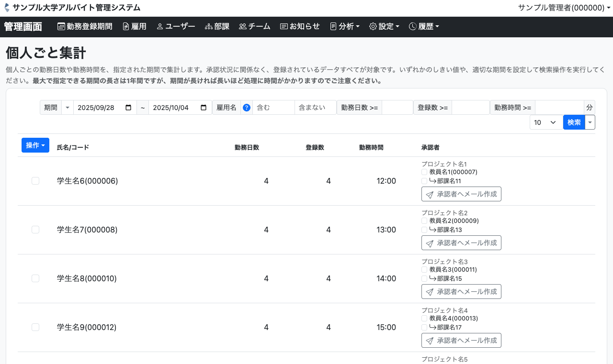613x364 pixels.
Task: Select checkbox for 学生名6(000006) row
Action: point(35,181)
